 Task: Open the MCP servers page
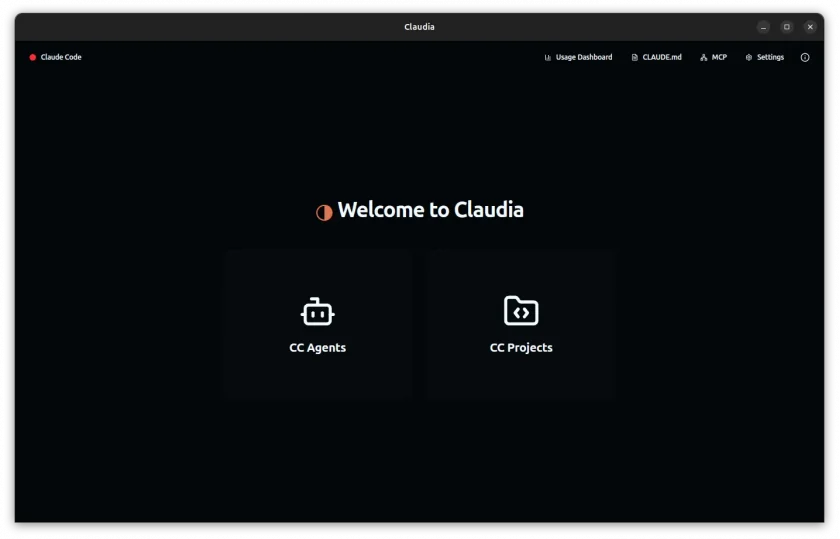[713, 57]
